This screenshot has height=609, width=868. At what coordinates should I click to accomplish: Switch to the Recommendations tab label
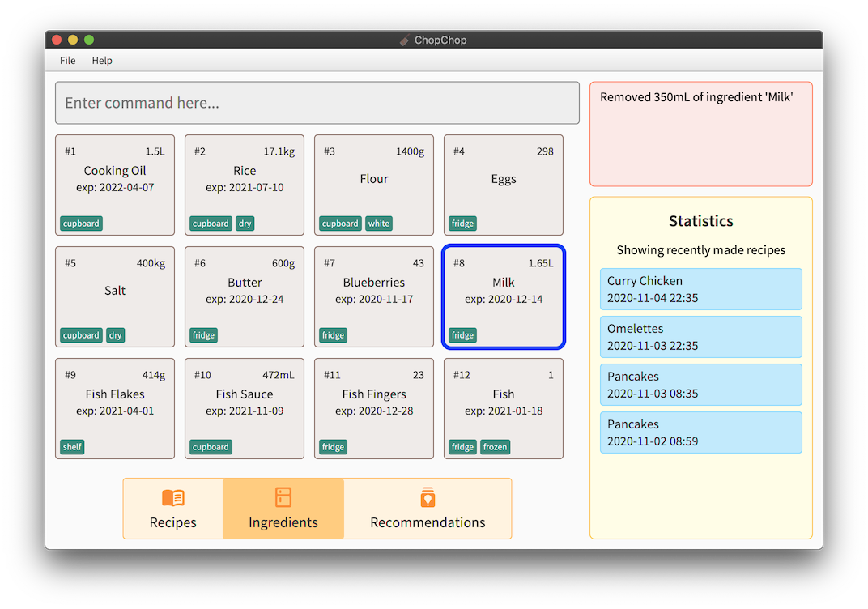click(x=428, y=522)
